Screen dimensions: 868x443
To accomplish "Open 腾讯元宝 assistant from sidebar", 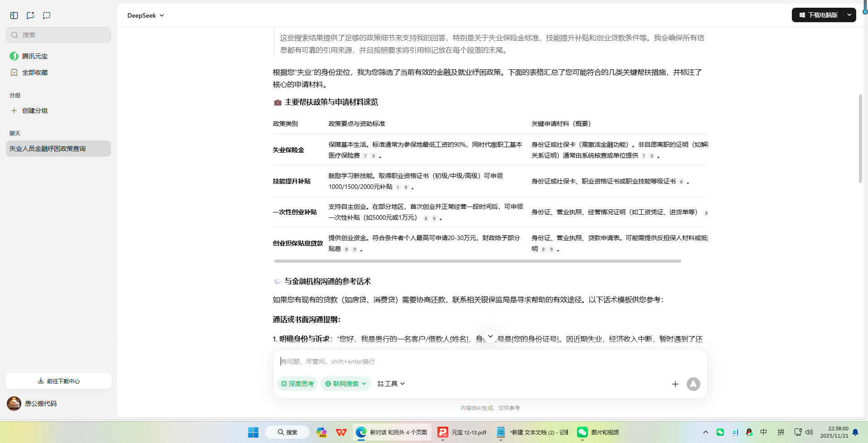I will coord(34,56).
